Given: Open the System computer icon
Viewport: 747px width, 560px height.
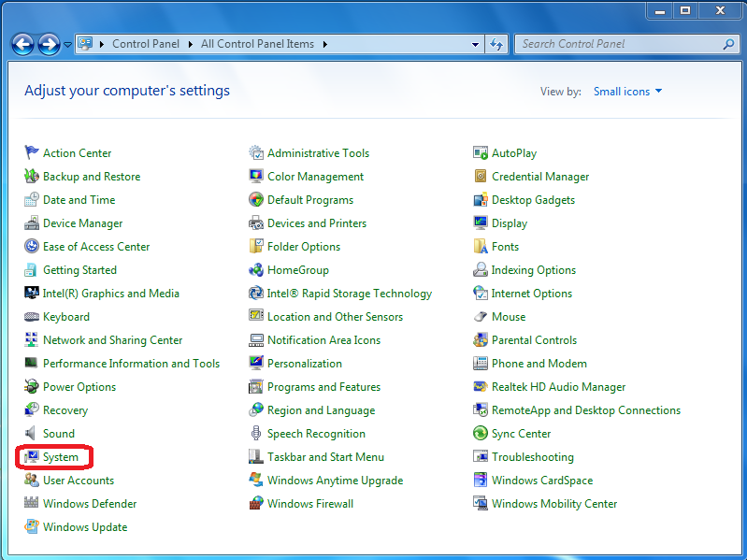Looking at the screenshot, I should 32,456.
